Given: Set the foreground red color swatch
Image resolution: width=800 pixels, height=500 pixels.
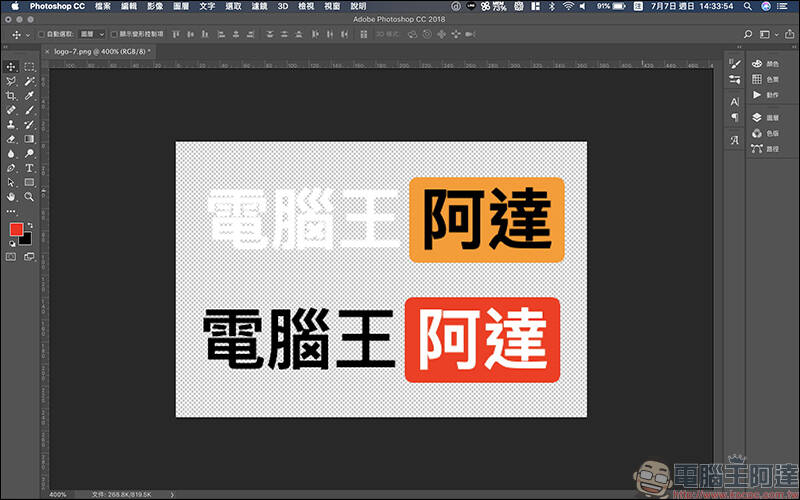Looking at the screenshot, I should pos(16,230).
